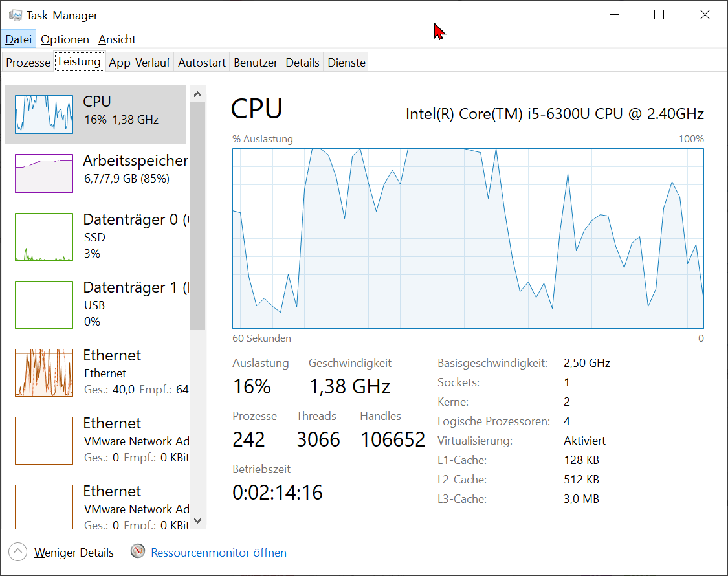Open the Ansicht menu

[x=117, y=39]
